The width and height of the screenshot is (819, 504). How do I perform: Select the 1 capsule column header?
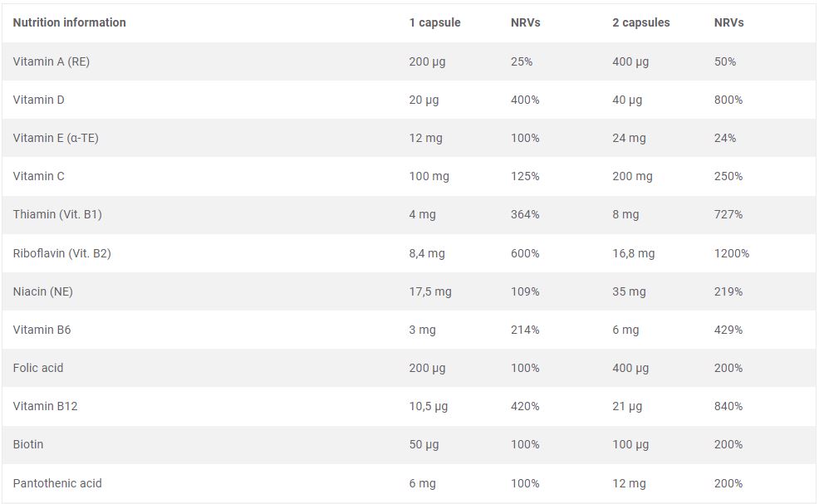(434, 22)
